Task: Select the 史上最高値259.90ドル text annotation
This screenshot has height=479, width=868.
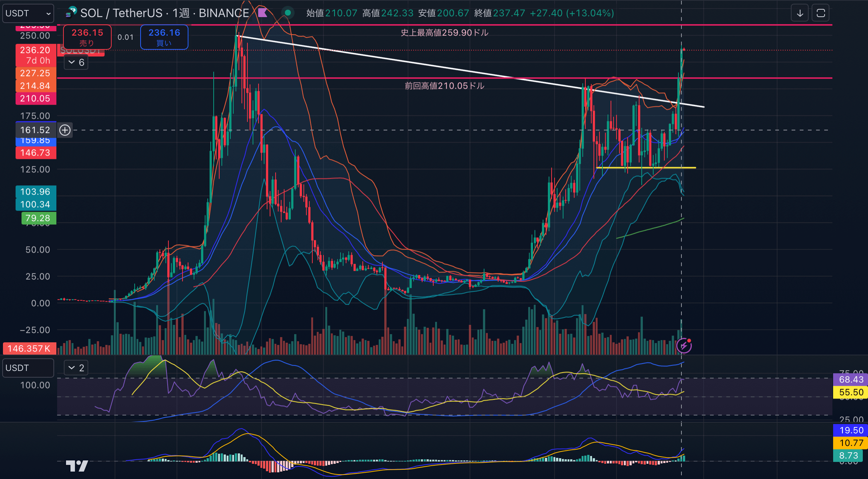Action: coord(444,33)
